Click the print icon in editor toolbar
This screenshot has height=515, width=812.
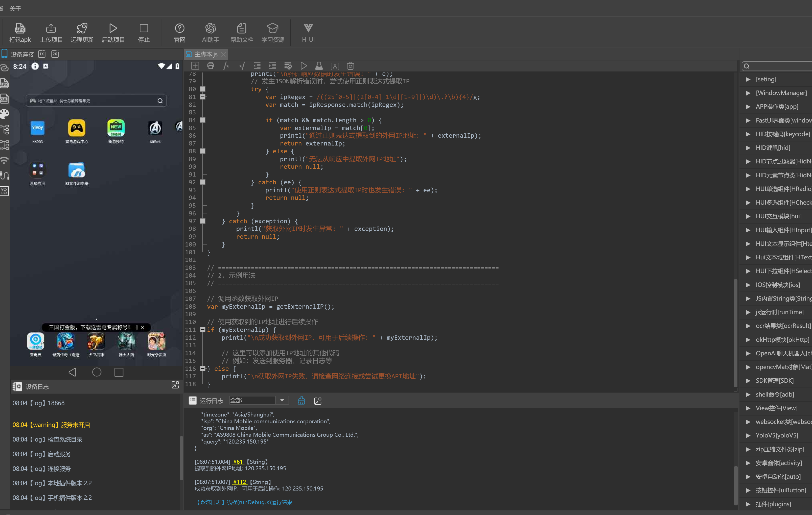tap(211, 66)
